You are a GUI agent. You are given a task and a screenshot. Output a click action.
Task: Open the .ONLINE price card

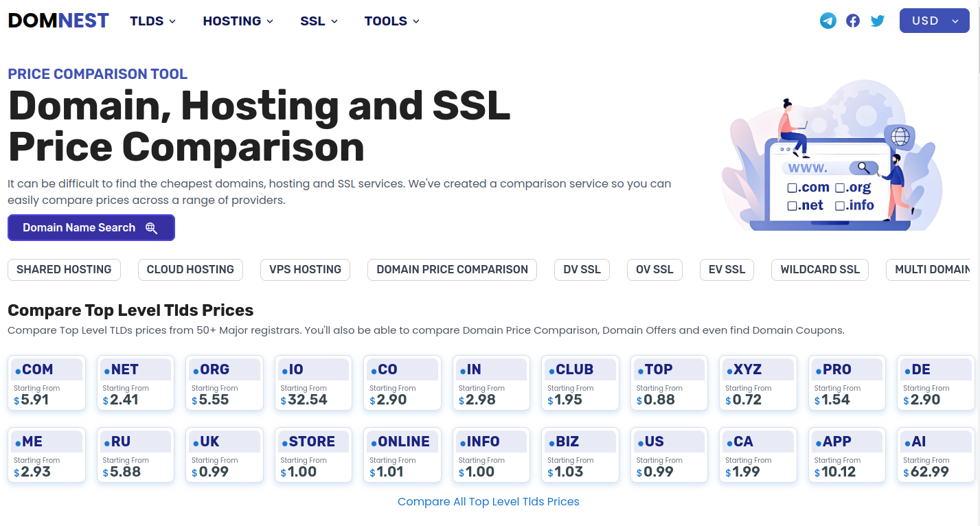402,455
